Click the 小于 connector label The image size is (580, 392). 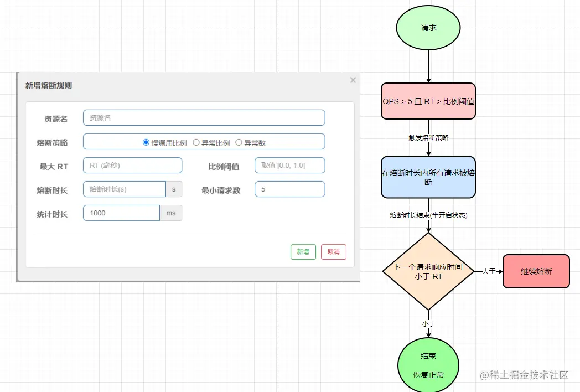click(x=428, y=323)
